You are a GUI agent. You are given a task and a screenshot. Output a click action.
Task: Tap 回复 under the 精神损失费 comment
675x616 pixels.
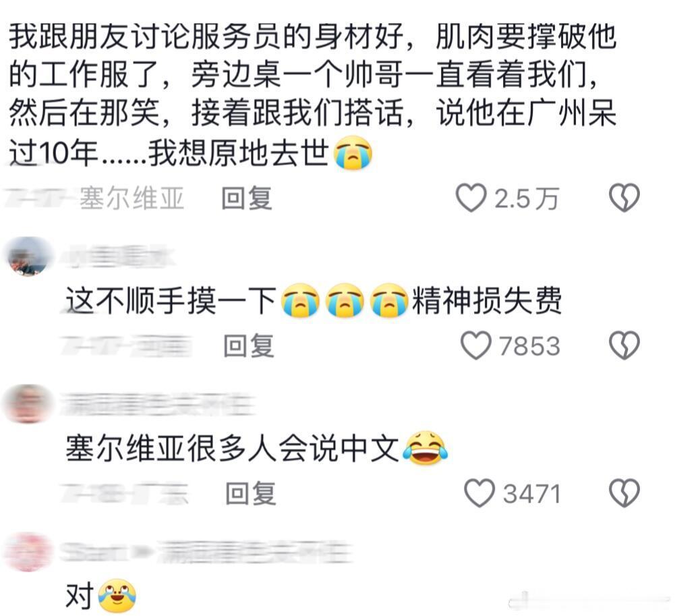click(249, 345)
